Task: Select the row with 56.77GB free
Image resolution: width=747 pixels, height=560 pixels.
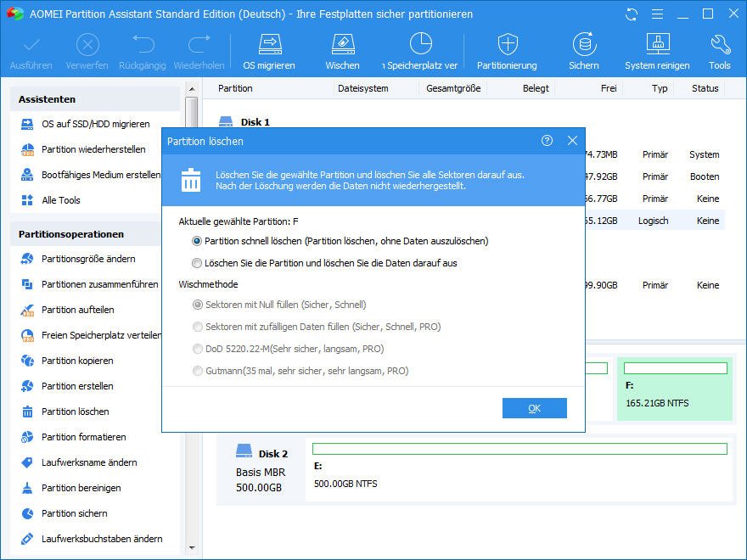Action: [655, 199]
